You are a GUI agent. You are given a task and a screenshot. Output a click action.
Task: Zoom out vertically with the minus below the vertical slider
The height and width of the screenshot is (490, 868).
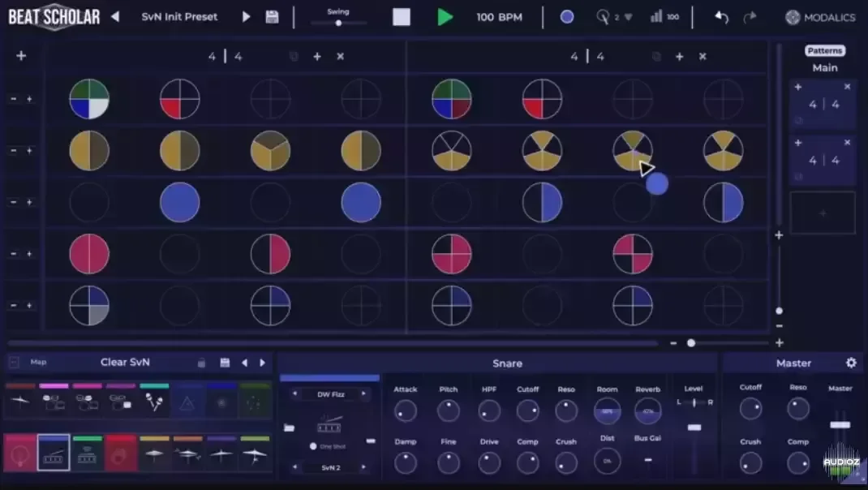(779, 326)
